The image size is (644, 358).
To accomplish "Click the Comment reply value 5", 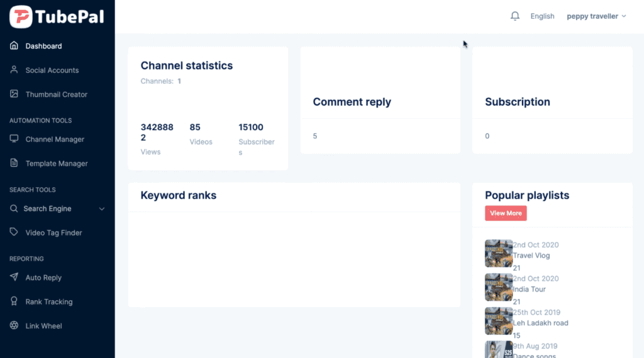I will (x=315, y=136).
